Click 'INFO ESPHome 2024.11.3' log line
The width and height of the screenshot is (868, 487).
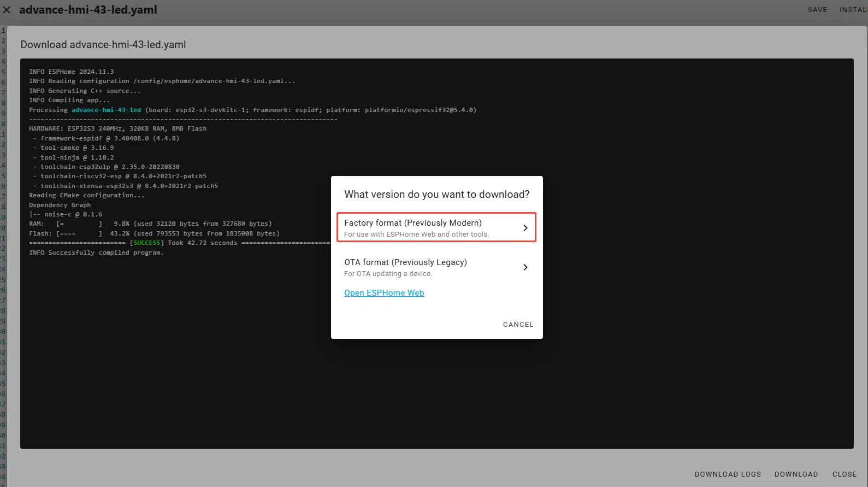[72, 72]
